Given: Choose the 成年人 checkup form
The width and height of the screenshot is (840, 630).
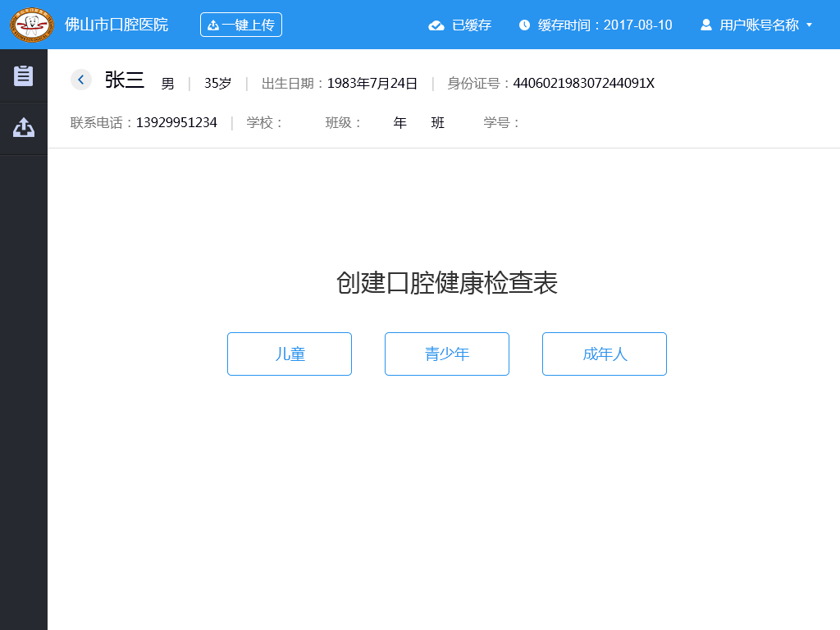Looking at the screenshot, I should [x=605, y=354].
